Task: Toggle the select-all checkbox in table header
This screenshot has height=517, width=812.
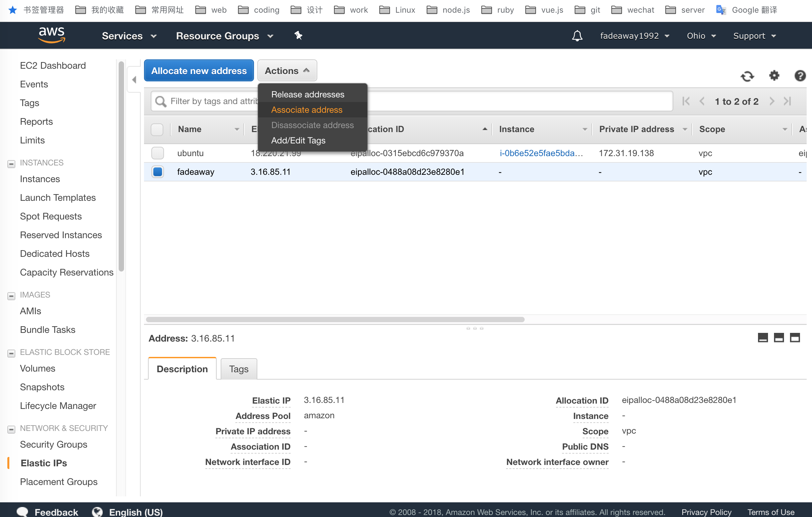Action: tap(157, 129)
